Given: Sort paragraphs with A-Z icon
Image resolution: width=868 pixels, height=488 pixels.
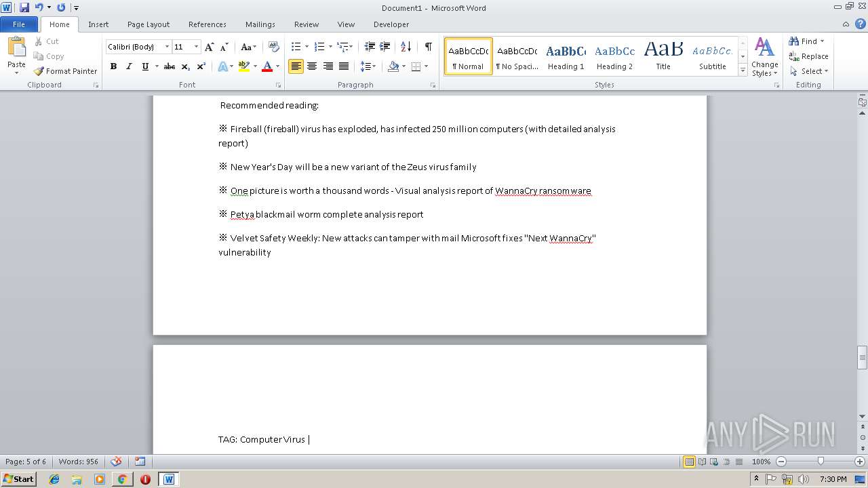Looking at the screenshot, I should click(x=406, y=47).
